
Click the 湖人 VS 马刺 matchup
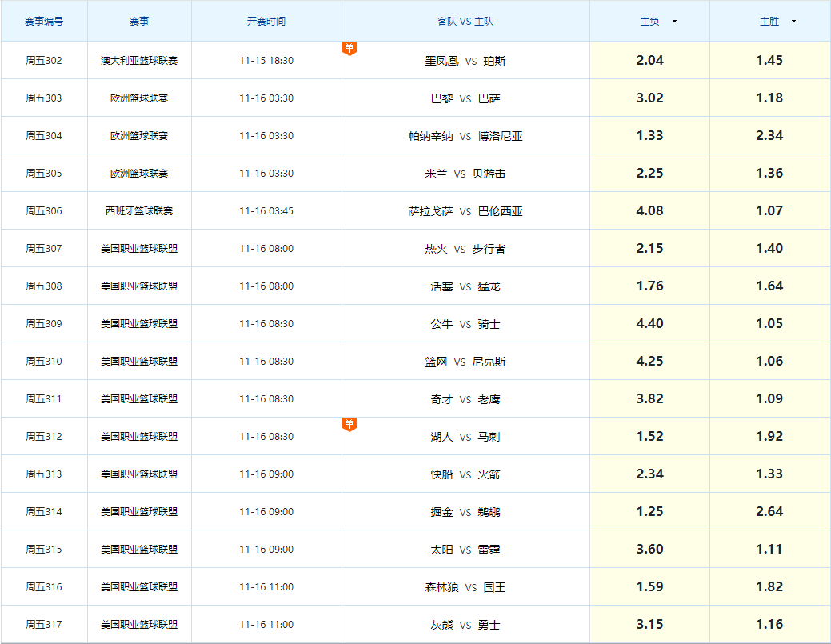tap(465, 438)
